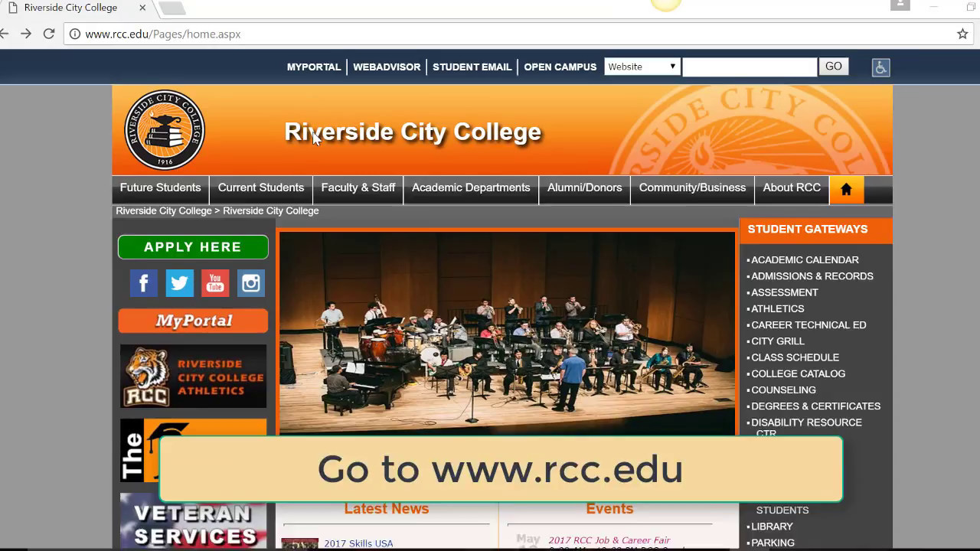Click the browser reload icon
The height and width of the screenshot is (551, 980).
49,34
